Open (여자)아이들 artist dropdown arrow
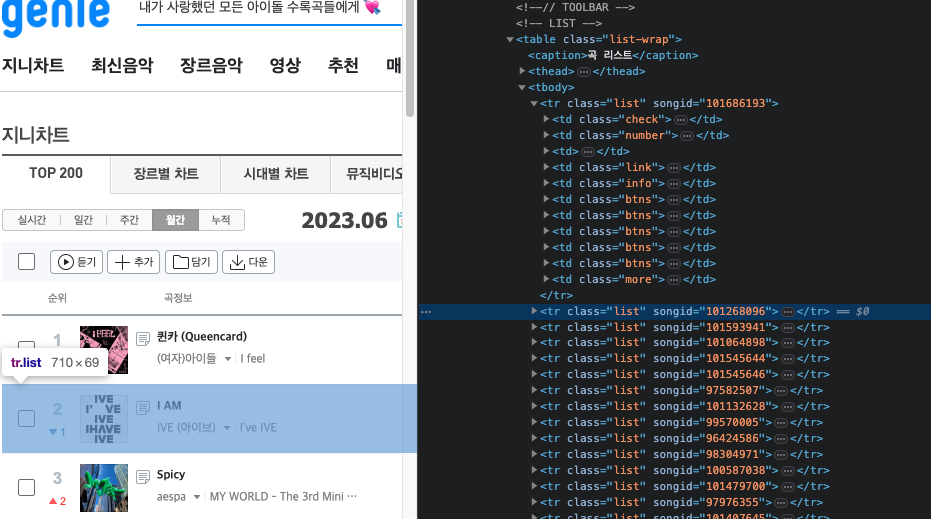The image size is (931, 519). coord(227,359)
